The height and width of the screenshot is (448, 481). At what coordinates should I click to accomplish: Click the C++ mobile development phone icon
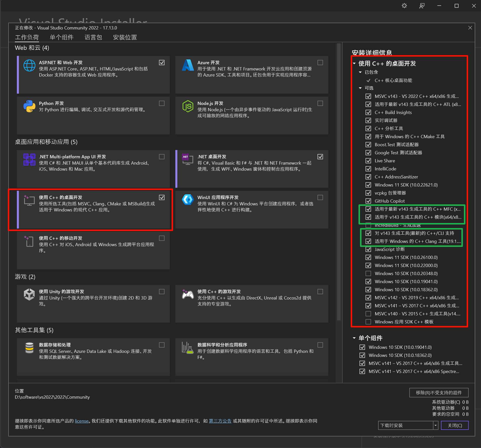(29, 241)
